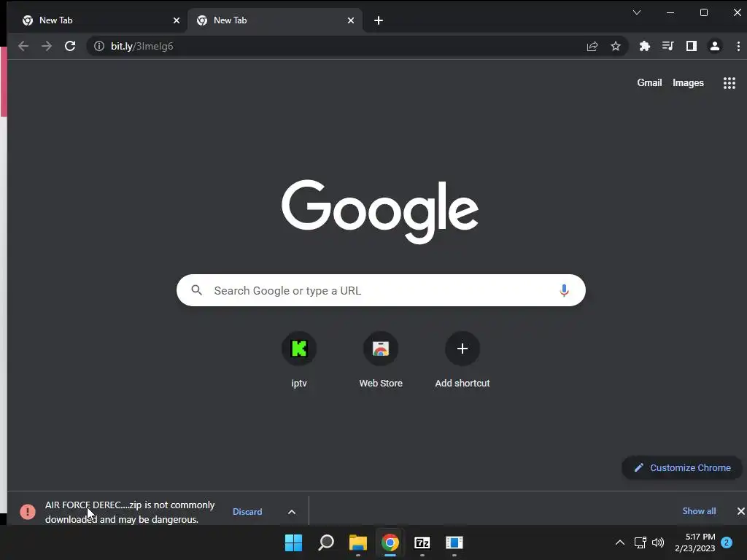
Task: Open taskbar search magnifier
Action: 326,542
